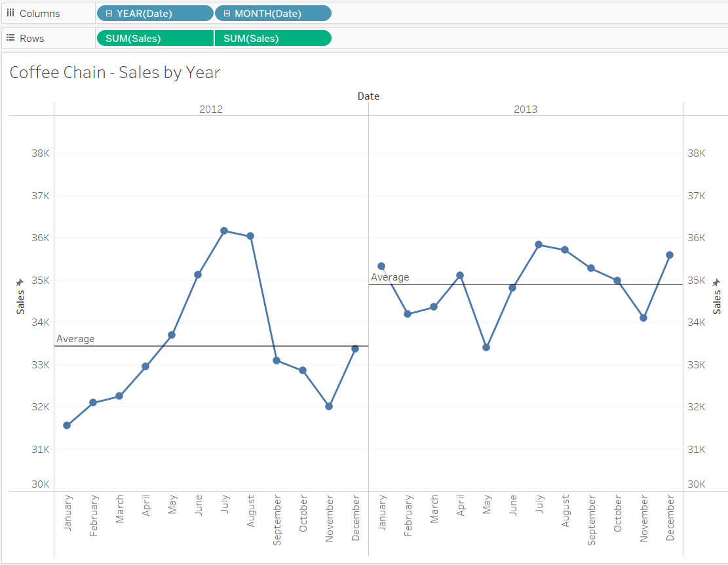The height and width of the screenshot is (565, 728).
Task: Click the September label under 2013
Action: click(592, 520)
